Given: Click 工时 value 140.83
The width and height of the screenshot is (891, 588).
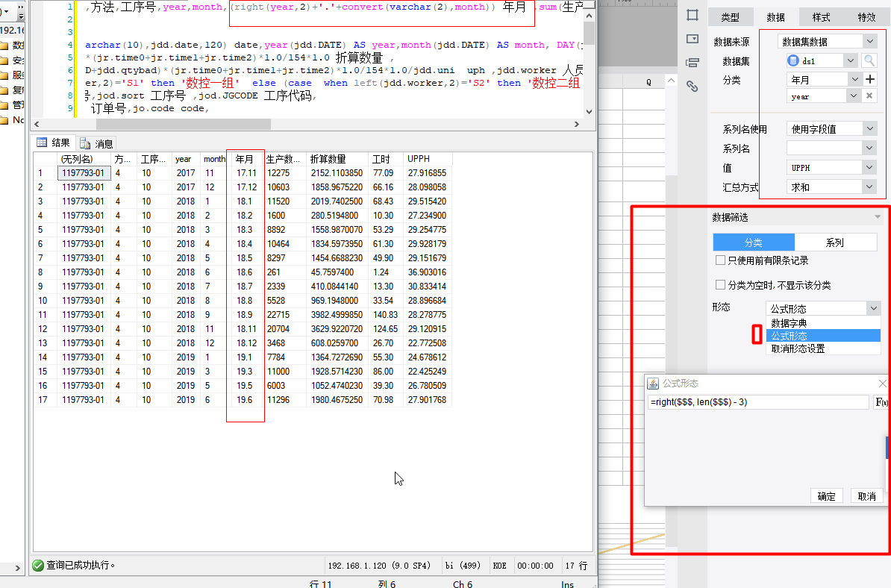Looking at the screenshot, I should 386,315.
